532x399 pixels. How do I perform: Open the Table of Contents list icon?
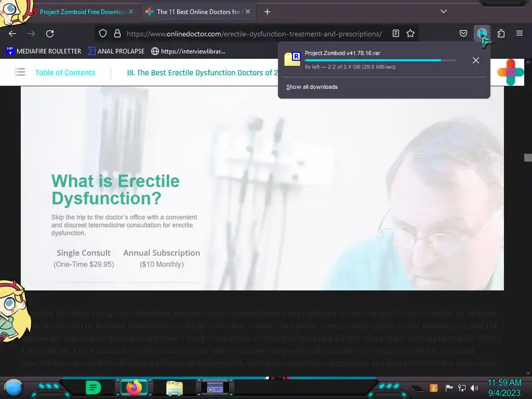point(20,72)
